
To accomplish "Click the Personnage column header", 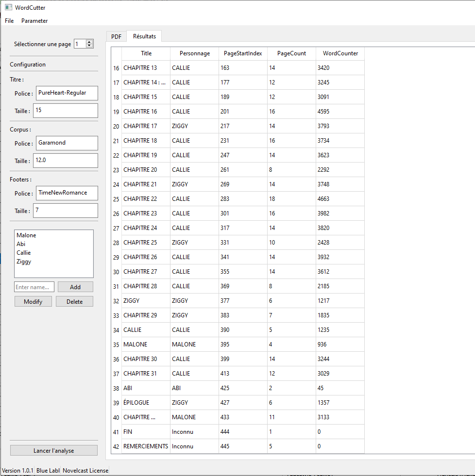I will tap(194, 53).
